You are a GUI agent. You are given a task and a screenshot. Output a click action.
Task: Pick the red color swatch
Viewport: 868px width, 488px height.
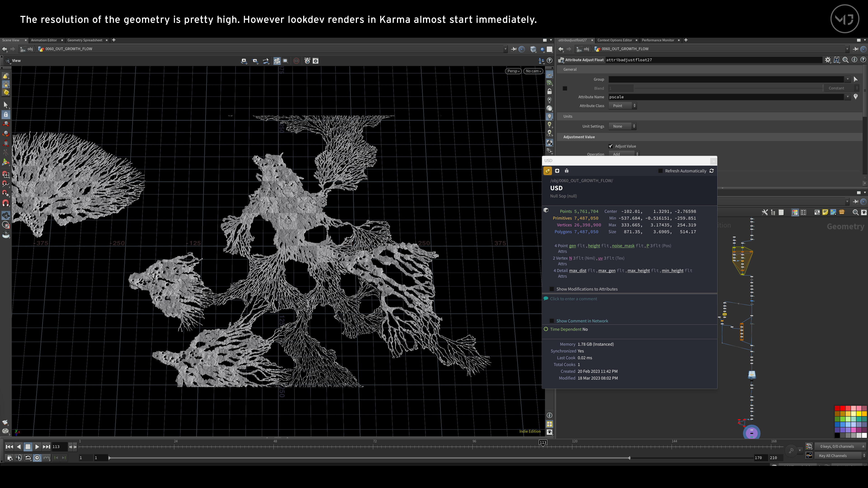(842, 408)
